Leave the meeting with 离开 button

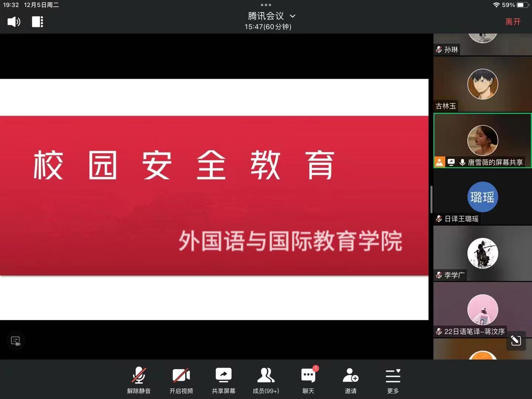[x=513, y=22]
